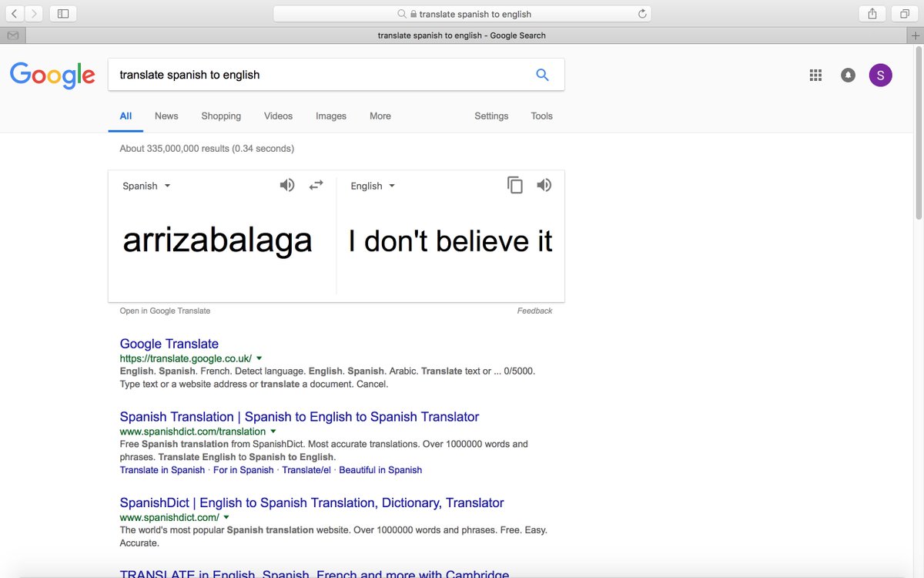Open search Tools
The image size is (924, 578).
tap(541, 116)
